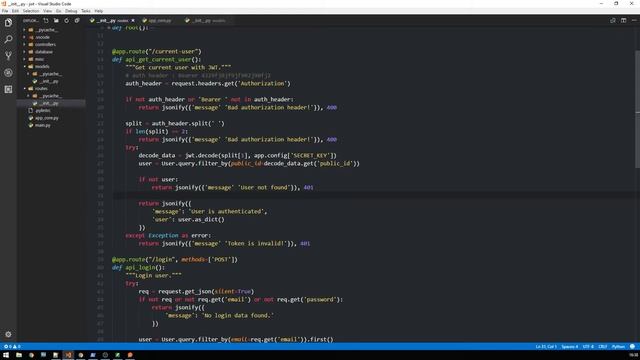
Task: Open the Debug view in activity bar
Action: tap(8, 73)
